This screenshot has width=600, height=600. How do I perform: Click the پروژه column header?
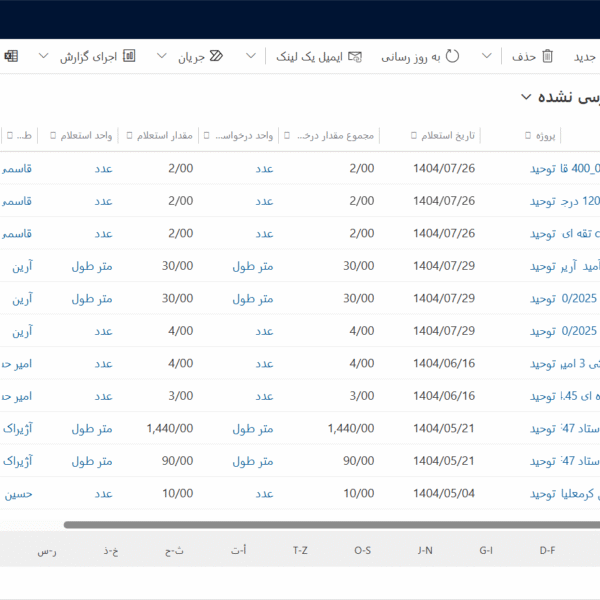545,135
